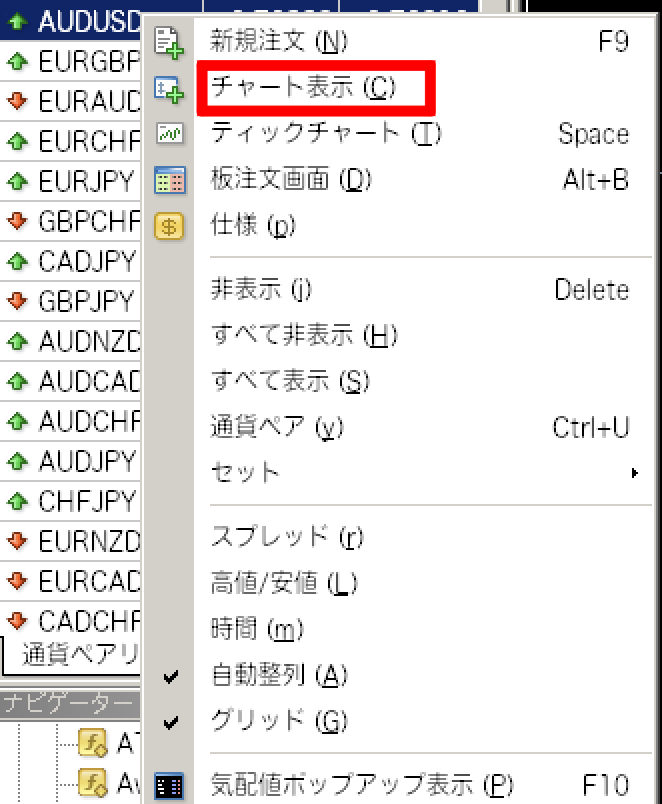The width and height of the screenshot is (662, 804).
Task: Click the New Order (新規注文) document icon
Action: click(169, 42)
